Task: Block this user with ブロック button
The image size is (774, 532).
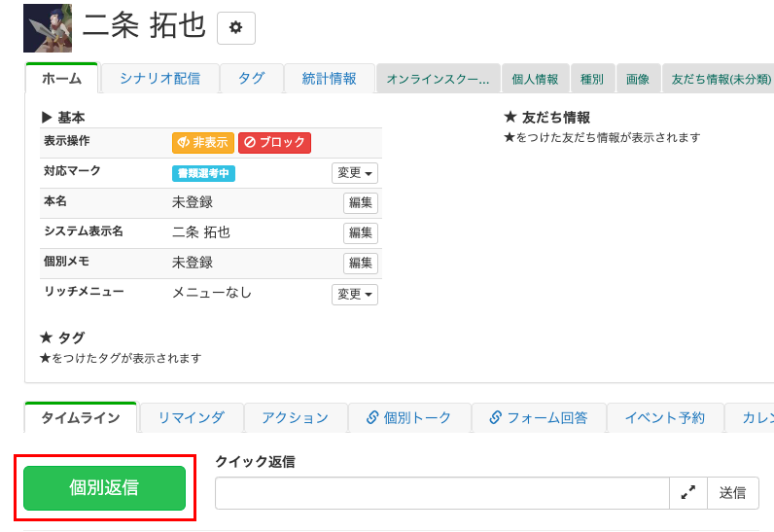Action: tap(274, 143)
